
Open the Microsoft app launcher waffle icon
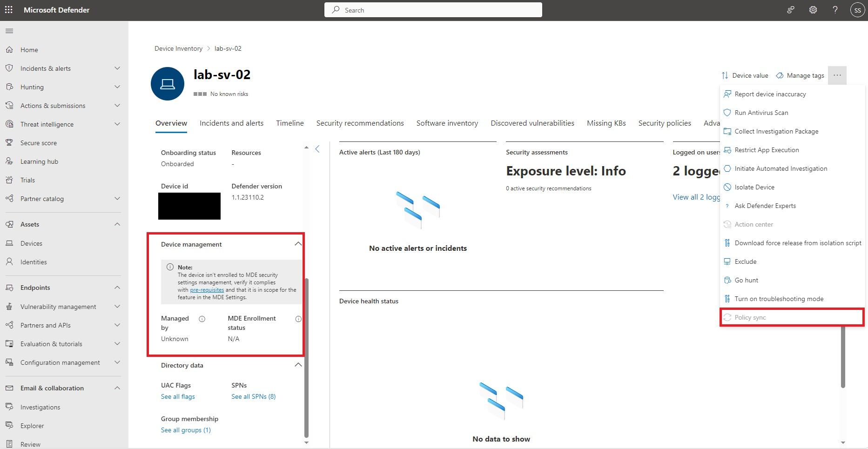click(8, 10)
